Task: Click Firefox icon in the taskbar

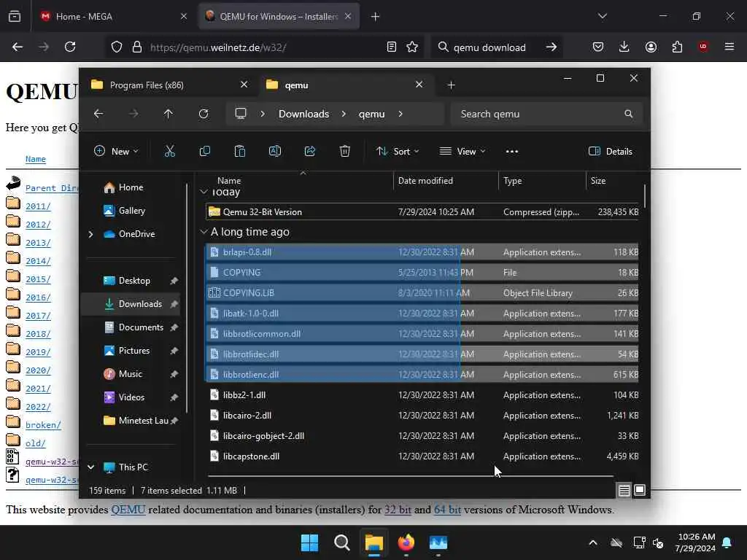Action: click(406, 542)
